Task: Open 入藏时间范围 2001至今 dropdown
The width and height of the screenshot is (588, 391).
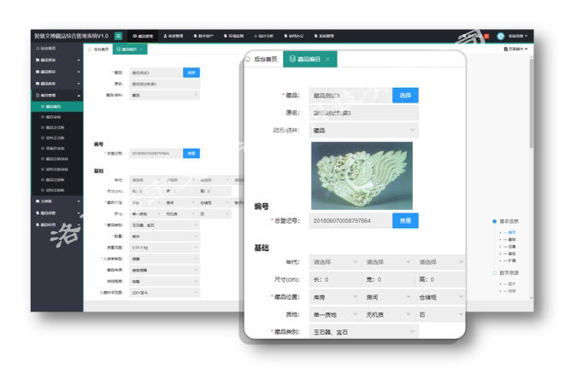Action: click(x=165, y=293)
